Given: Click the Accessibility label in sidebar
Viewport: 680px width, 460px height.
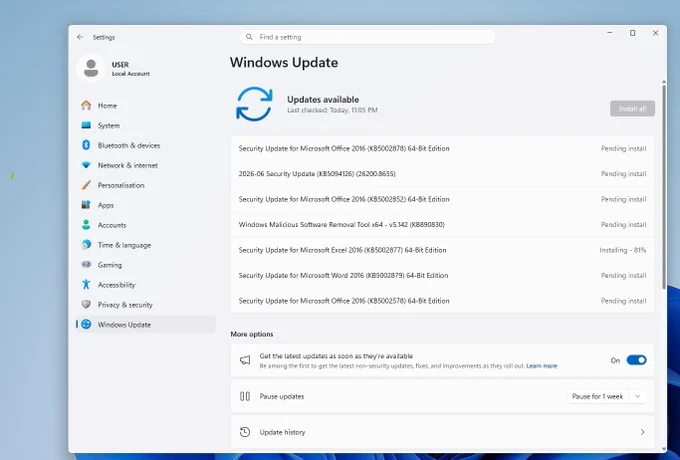Looking at the screenshot, I should click(117, 285).
